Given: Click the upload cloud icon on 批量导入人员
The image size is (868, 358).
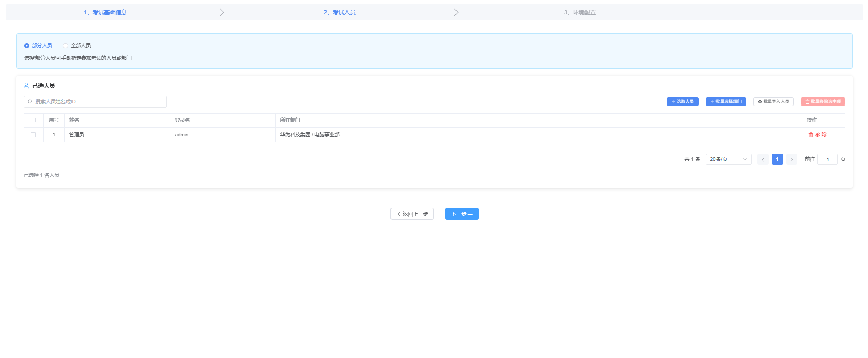Looking at the screenshot, I should pyautogui.click(x=760, y=102).
